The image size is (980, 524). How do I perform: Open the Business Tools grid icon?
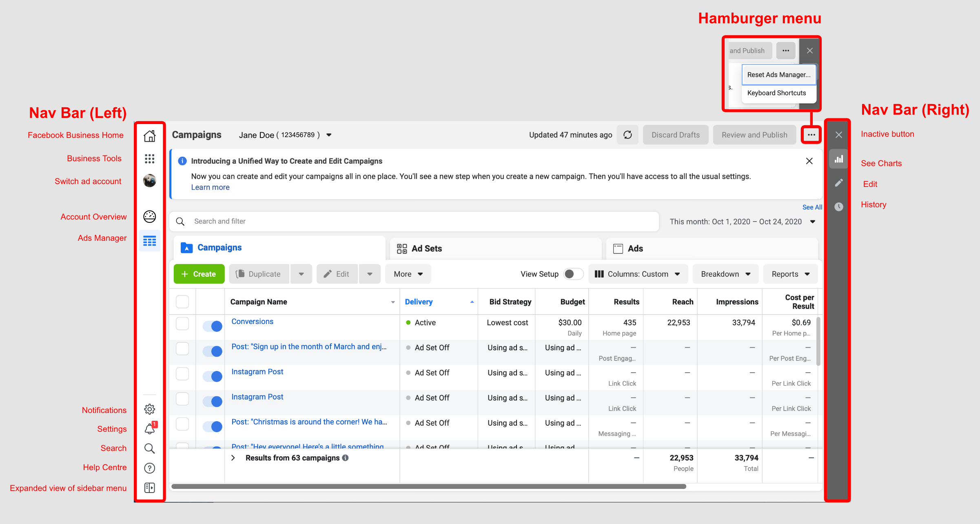click(149, 159)
